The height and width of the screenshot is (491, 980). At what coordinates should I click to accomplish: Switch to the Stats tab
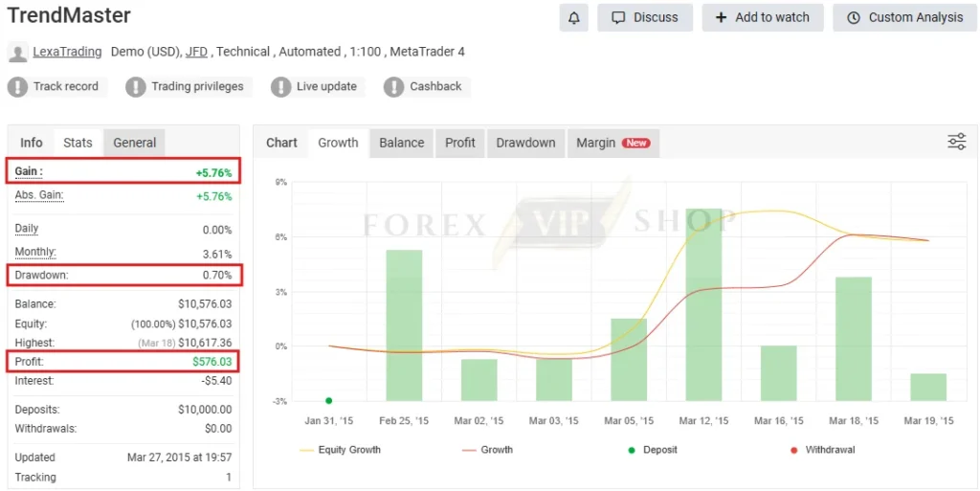(x=78, y=143)
